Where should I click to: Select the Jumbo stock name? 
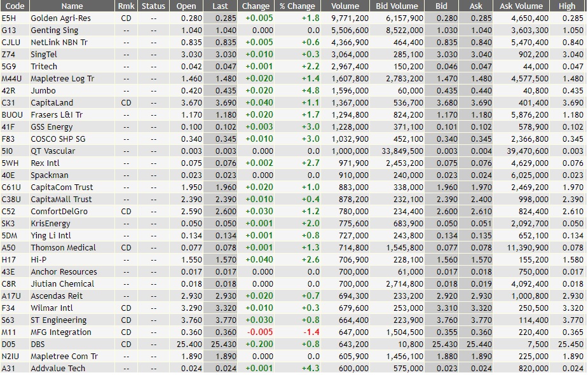43,91
